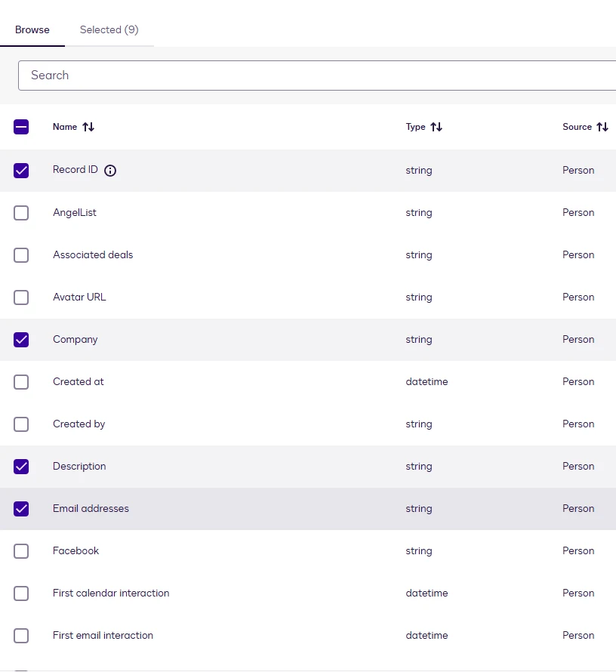616x672 pixels.
Task: Click Person source in Avatar URL row
Action: [x=578, y=297]
